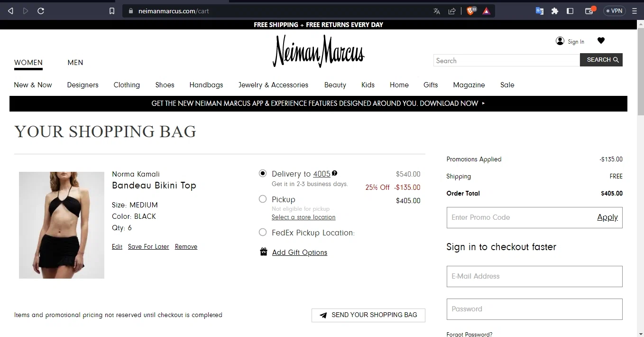
Task: Open the bikini top product thumbnail
Action: pos(62,225)
